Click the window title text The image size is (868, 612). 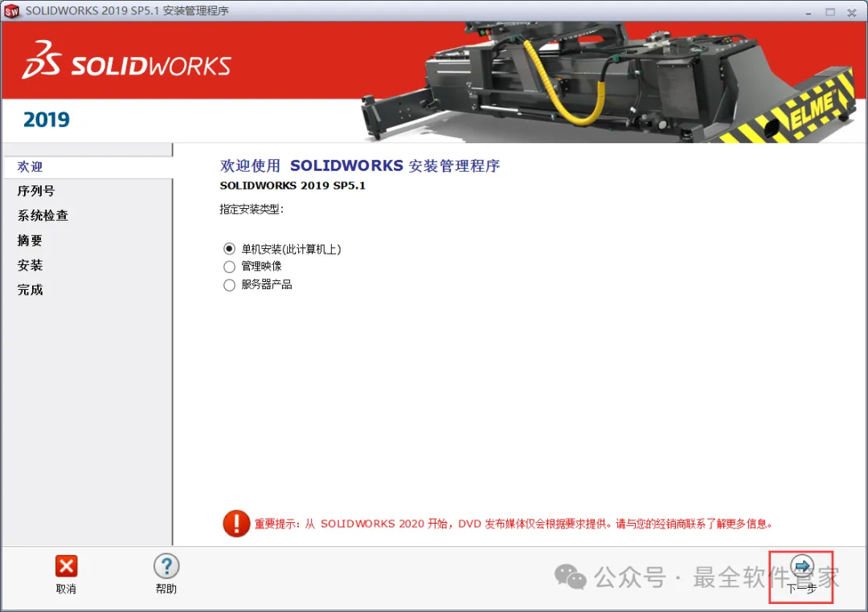[x=127, y=11]
